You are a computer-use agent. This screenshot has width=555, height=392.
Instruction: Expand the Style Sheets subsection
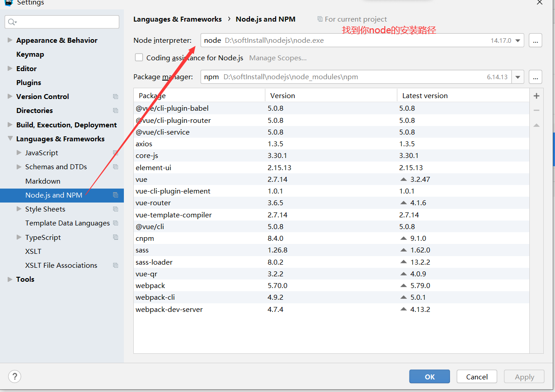(19, 209)
